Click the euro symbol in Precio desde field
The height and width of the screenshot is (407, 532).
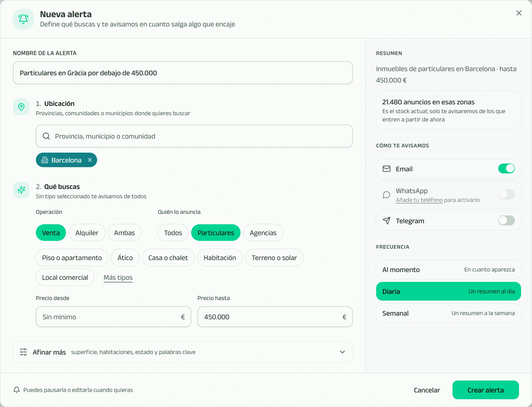pos(183,317)
